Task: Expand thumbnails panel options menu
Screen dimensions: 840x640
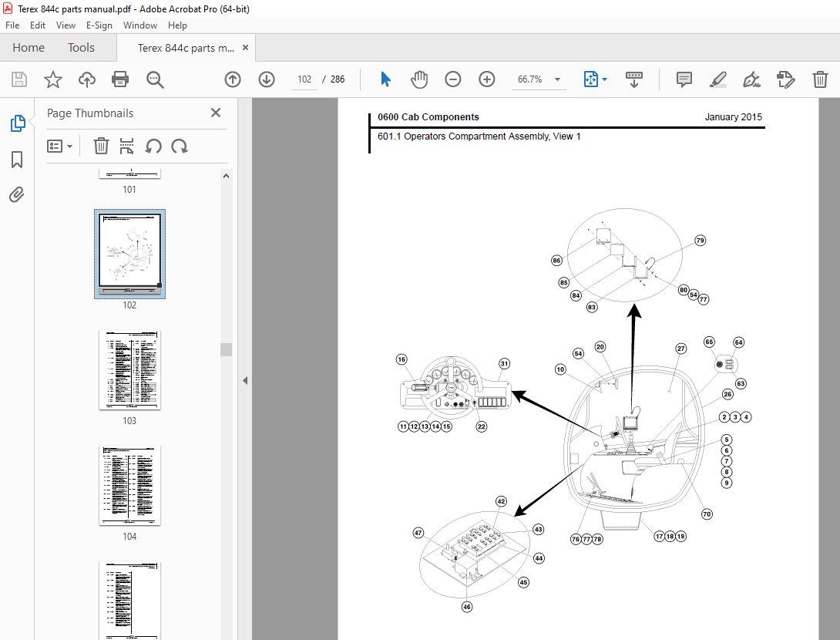Action: click(x=60, y=146)
